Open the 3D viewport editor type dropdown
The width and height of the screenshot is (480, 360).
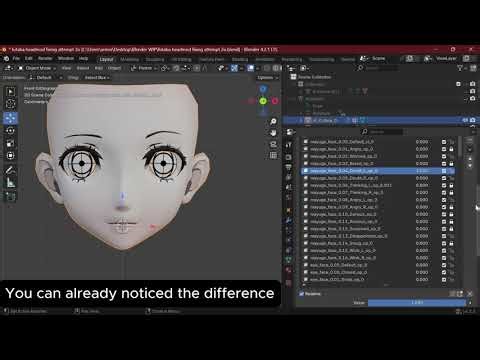coord(8,68)
